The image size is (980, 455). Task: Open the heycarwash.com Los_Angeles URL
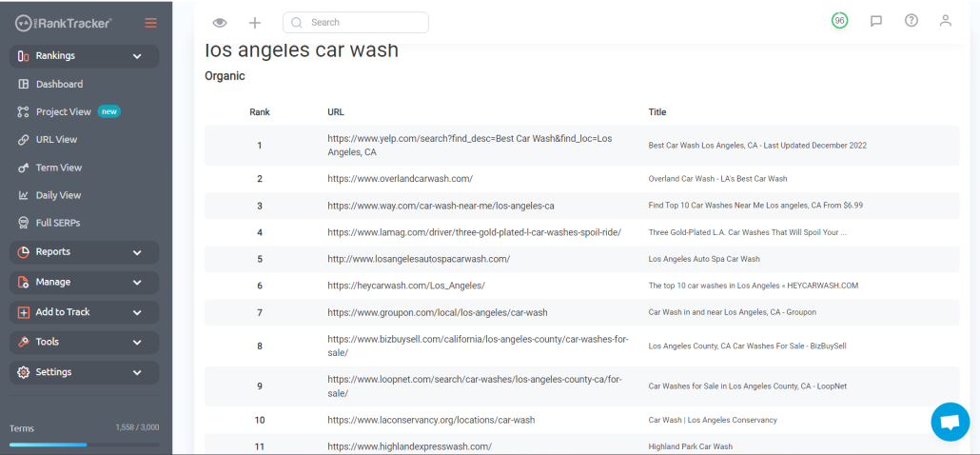coord(406,286)
